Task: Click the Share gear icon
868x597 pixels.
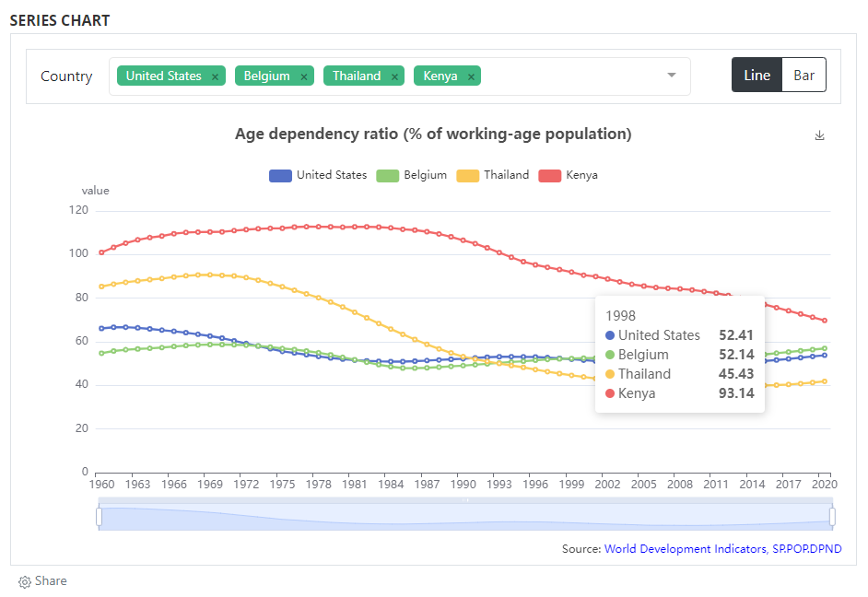Action: 24,581
